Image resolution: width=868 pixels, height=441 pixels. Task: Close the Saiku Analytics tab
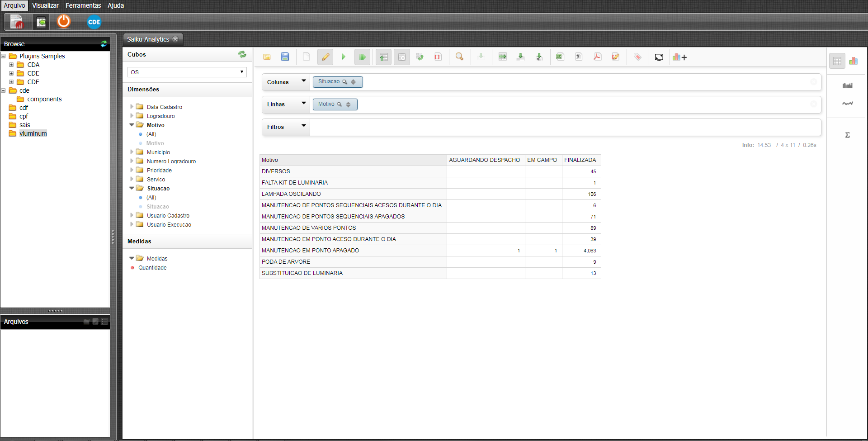(175, 39)
